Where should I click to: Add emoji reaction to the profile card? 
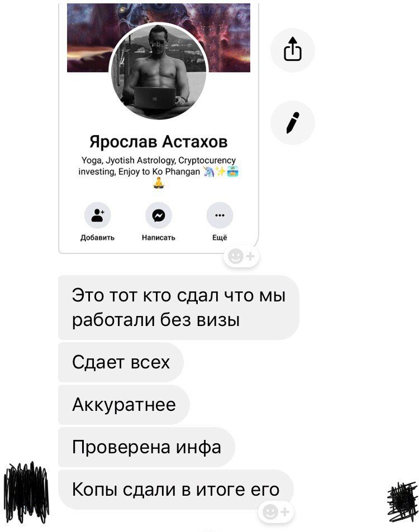click(x=241, y=256)
